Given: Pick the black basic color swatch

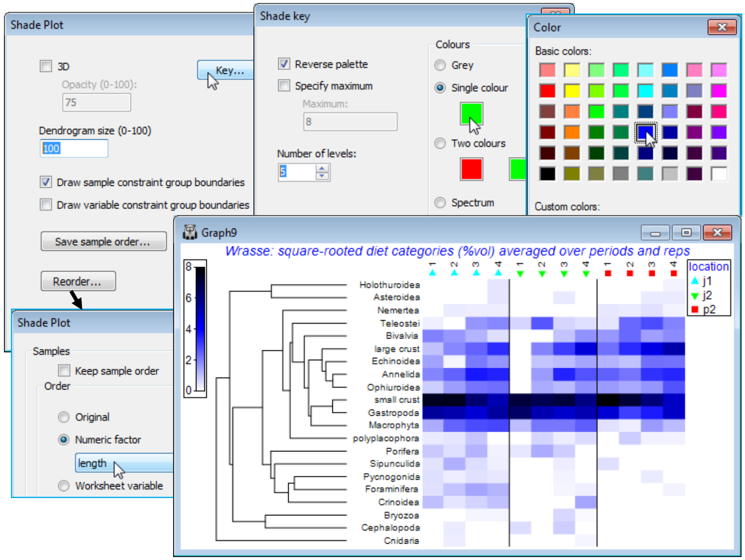Looking at the screenshot, I should tap(547, 174).
